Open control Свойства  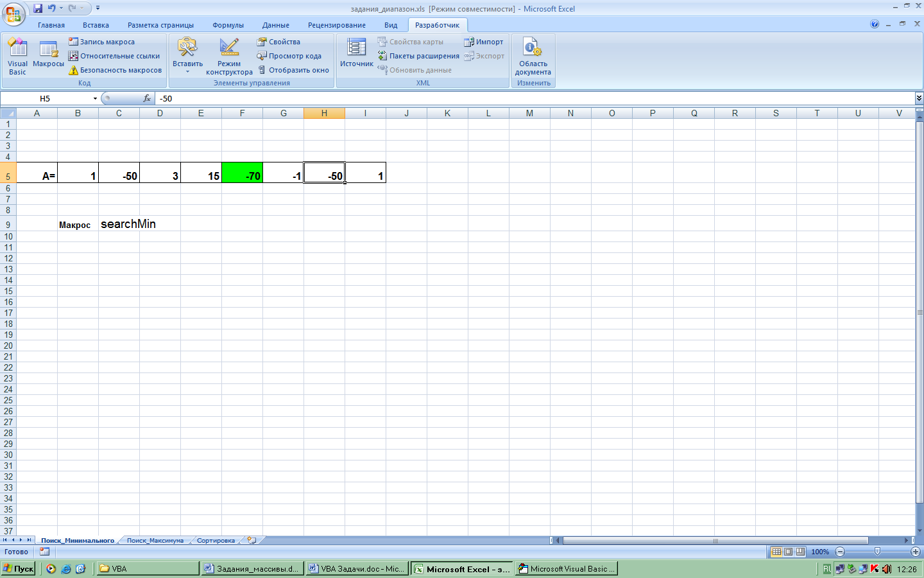[278, 42]
